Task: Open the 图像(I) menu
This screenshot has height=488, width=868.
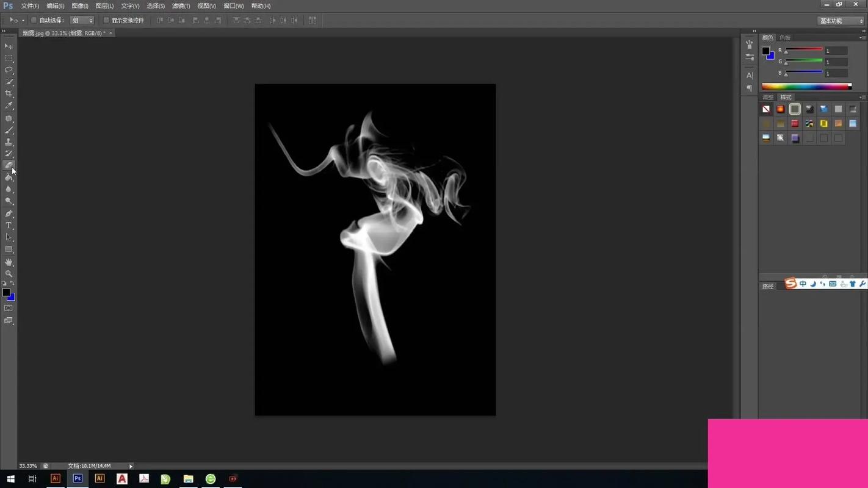Action: pyautogui.click(x=80, y=6)
